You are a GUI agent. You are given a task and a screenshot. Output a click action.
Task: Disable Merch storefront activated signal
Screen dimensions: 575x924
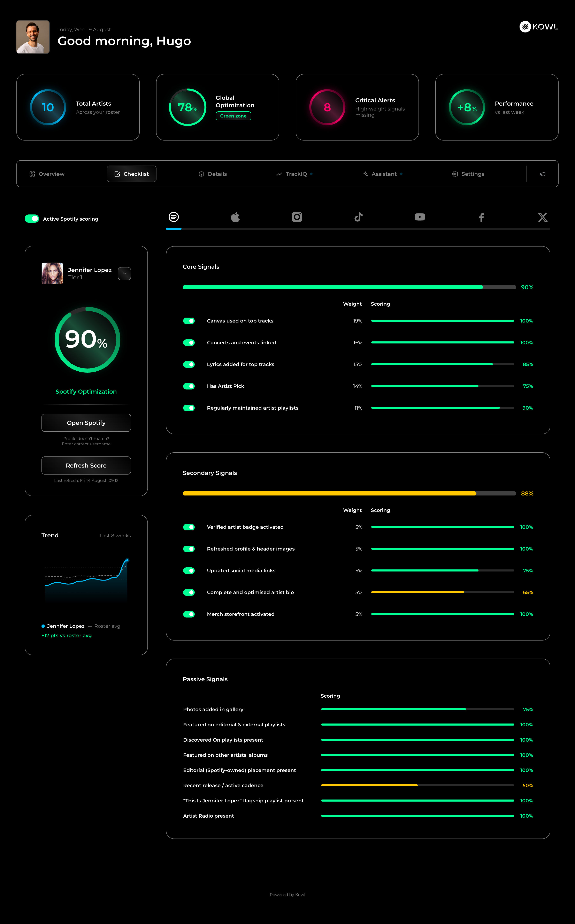tap(189, 614)
